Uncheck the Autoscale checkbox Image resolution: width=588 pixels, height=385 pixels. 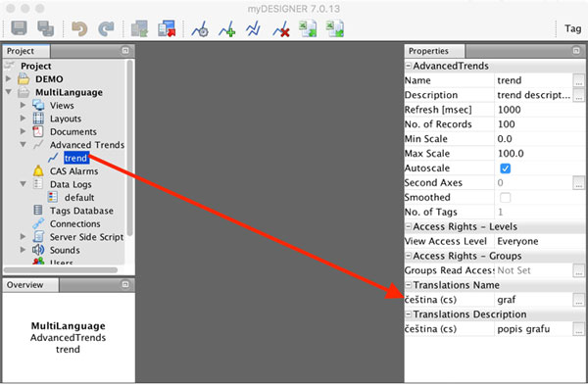pyautogui.click(x=505, y=168)
